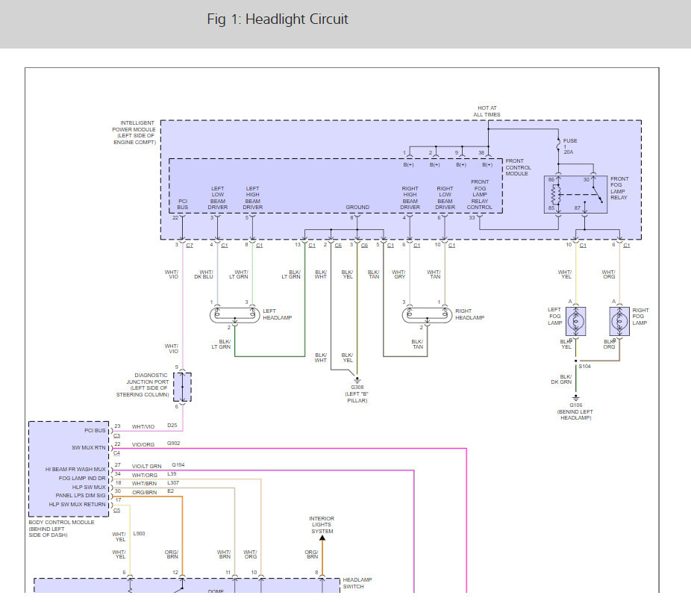Screen dimensions: 691x616
Task: Click 'FRONT FOG LAMP RELAY CONTROL' label
Action: coord(480,194)
